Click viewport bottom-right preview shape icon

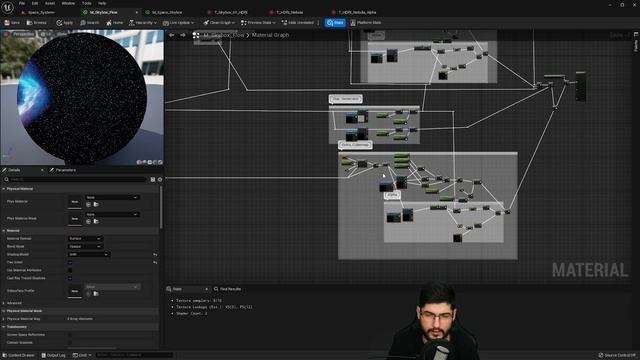(x=160, y=162)
